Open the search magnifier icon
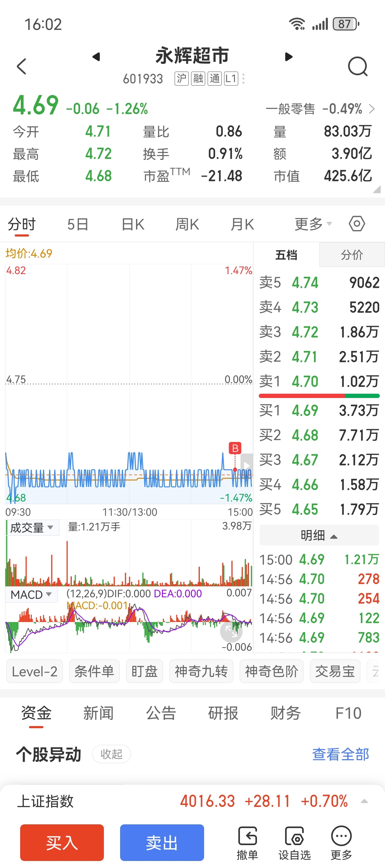Screen dimensions: 385x868 pos(358,66)
